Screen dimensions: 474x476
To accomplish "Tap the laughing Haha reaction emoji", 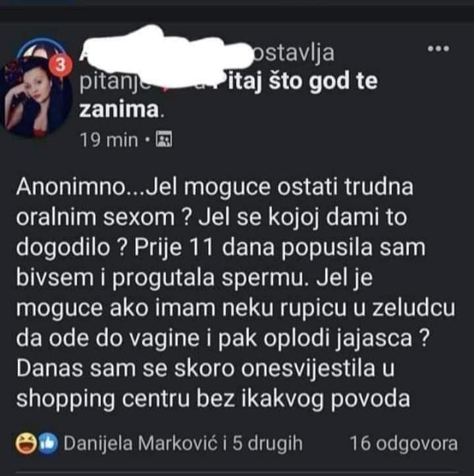I will (x=26, y=444).
